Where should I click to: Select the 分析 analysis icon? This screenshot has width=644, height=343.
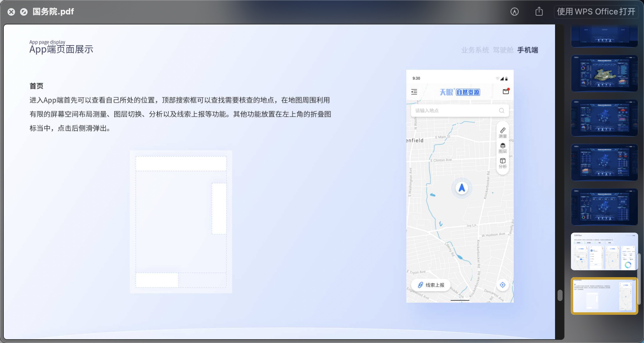pos(502,163)
